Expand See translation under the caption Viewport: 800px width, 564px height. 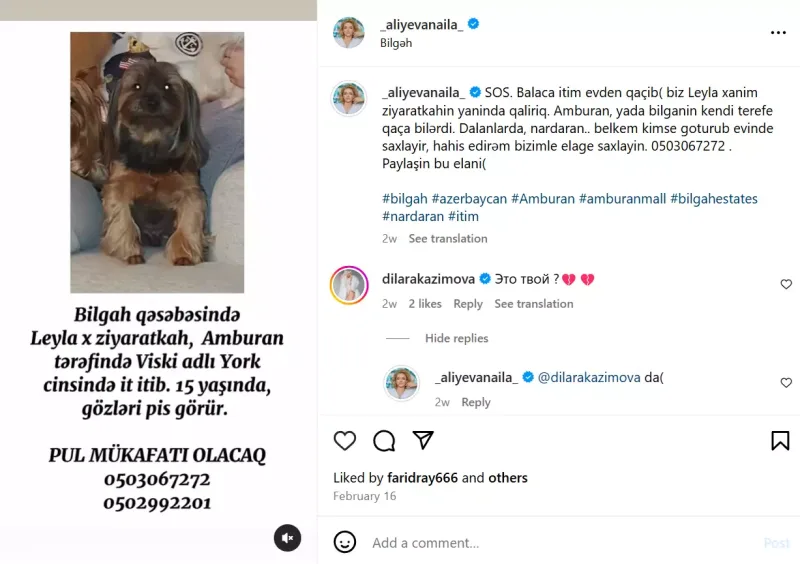tap(448, 238)
